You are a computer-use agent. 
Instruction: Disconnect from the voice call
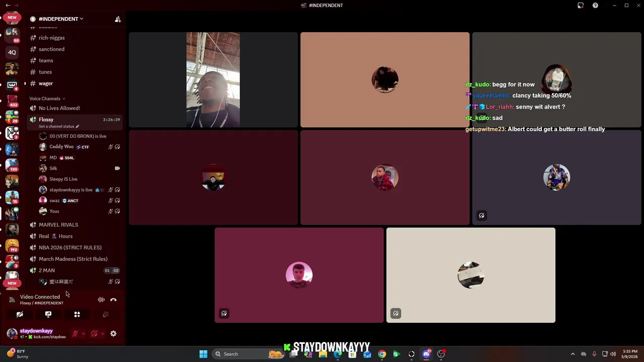tap(113, 300)
